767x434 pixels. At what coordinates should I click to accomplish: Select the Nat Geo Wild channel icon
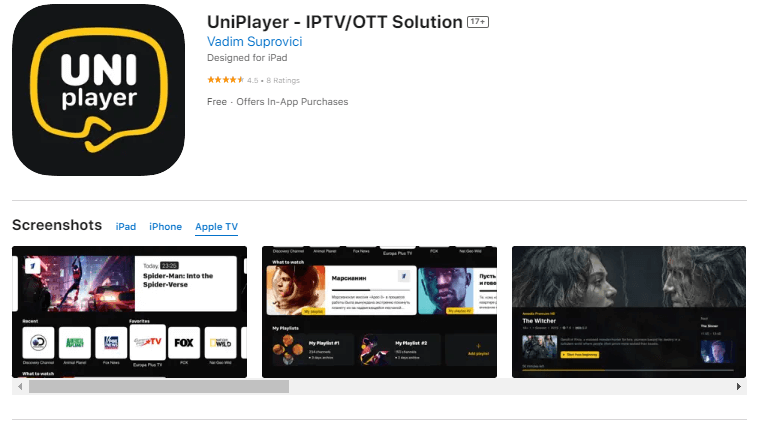(220, 343)
